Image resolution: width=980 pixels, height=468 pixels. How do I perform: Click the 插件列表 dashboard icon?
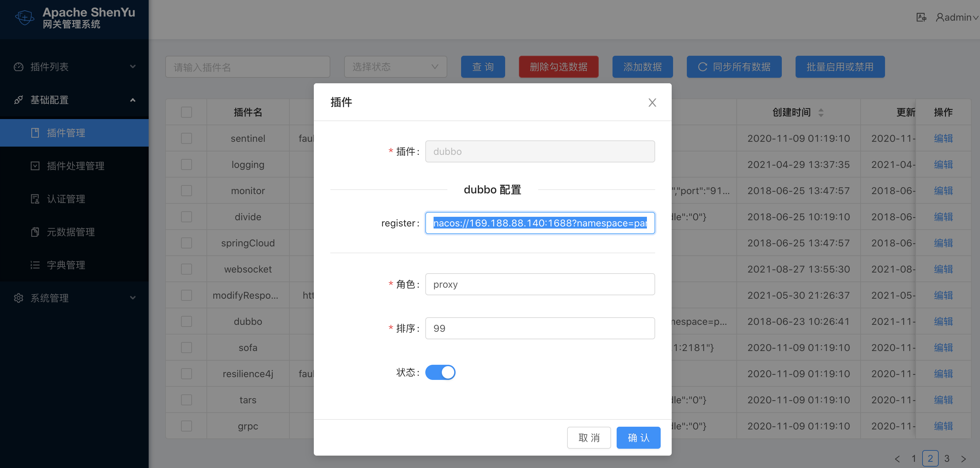click(x=18, y=67)
